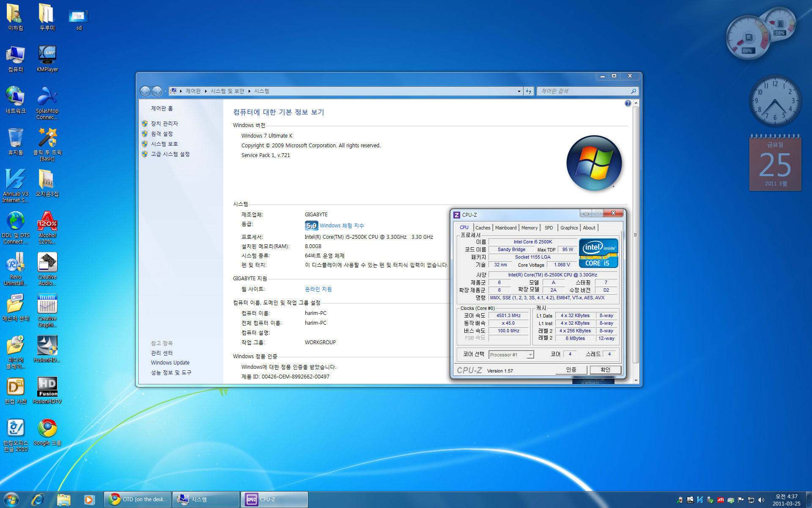The width and height of the screenshot is (812, 508).
Task: Open AhnLab V3 Internet Security icon
Action: coord(15,185)
